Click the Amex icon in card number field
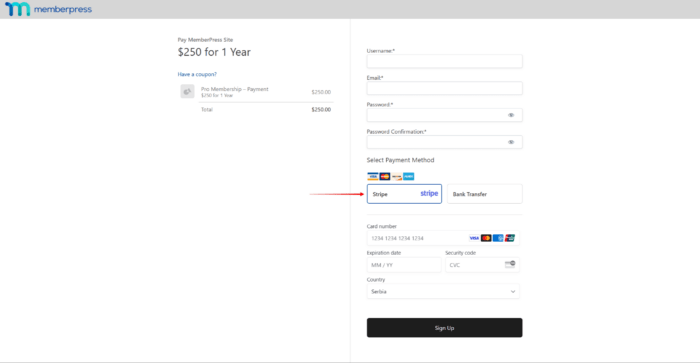Image resolution: width=700 pixels, height=363 pixels. [498, 238]
